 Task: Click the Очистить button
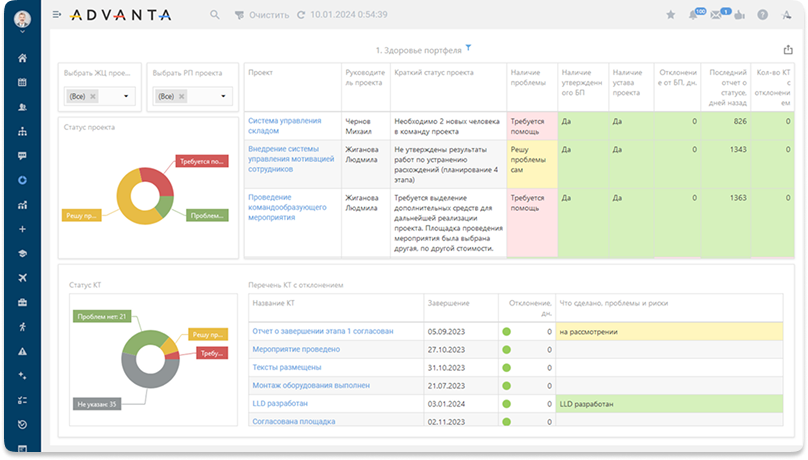261,16
